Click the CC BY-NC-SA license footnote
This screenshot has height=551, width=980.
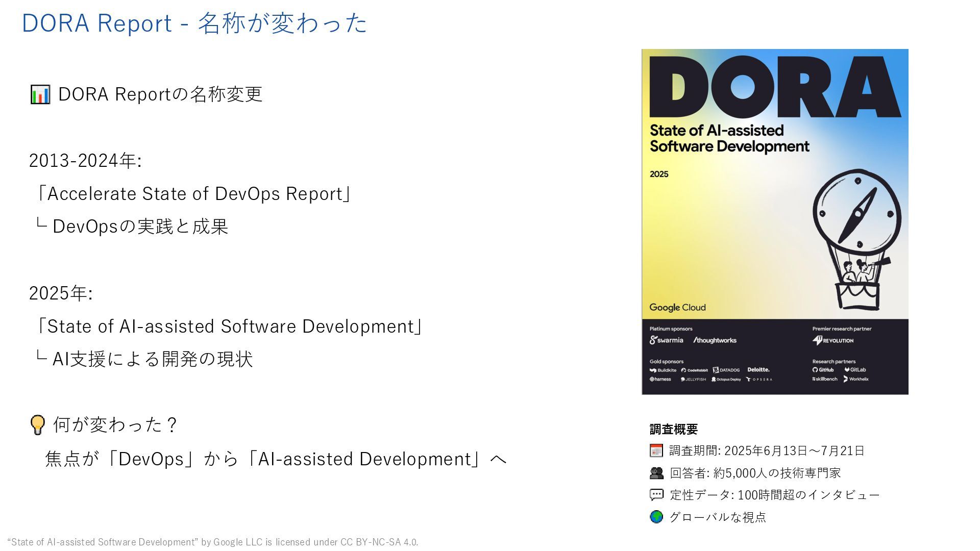[213, 542]
